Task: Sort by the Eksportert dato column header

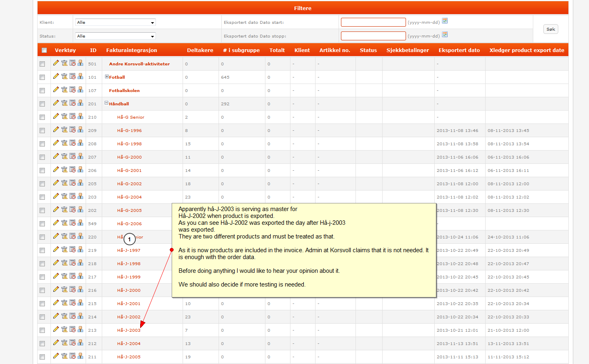Action: [459, 50]
